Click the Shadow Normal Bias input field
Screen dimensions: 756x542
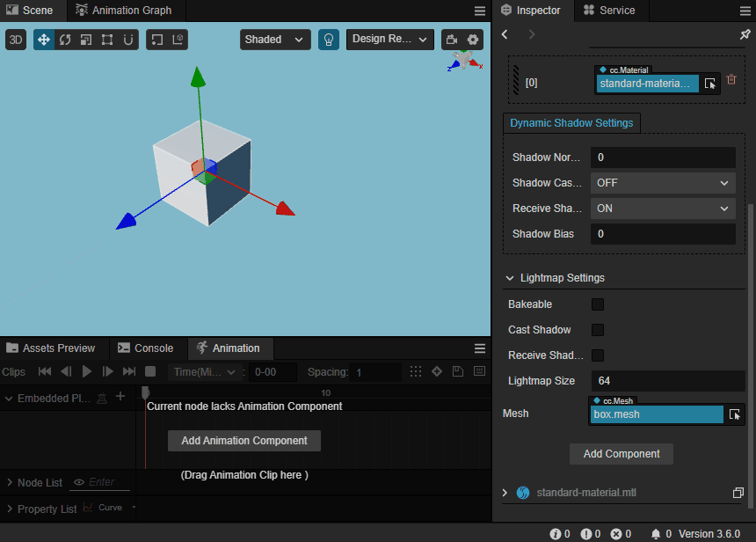coord(663,157)
